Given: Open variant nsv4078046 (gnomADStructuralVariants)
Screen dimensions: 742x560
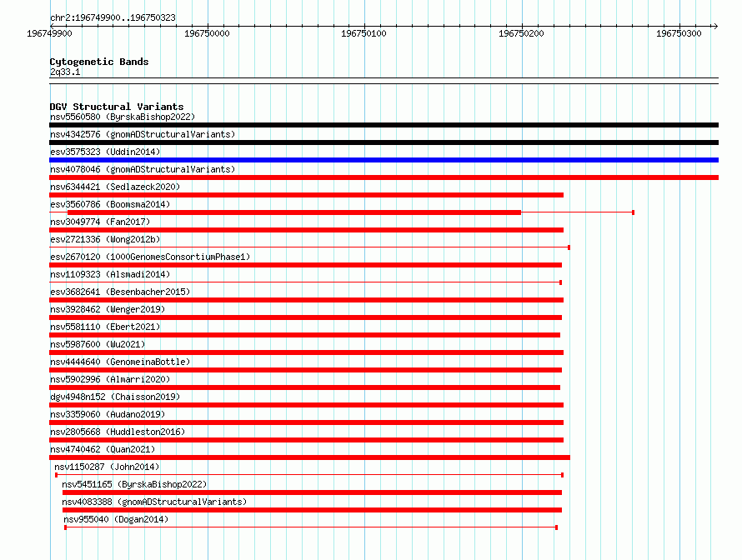Looking at the screenshot, I should click(x=143, y=169).
